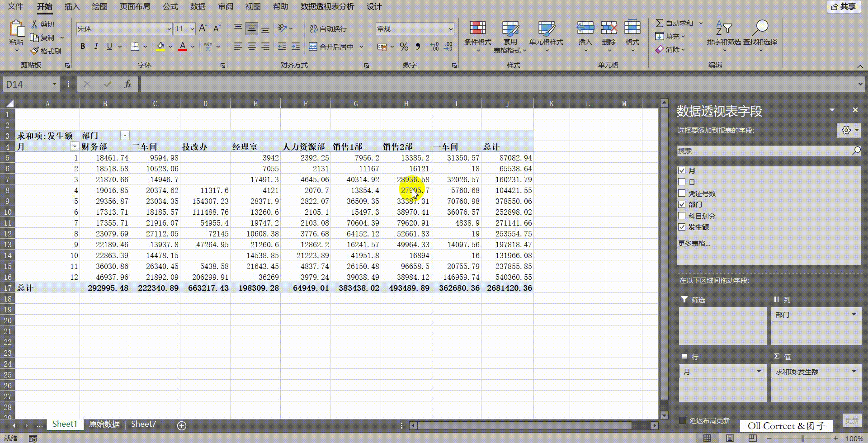Click the center align text icon
The height and width of the screenshot is (443, 868).
(x=252, y=46)
